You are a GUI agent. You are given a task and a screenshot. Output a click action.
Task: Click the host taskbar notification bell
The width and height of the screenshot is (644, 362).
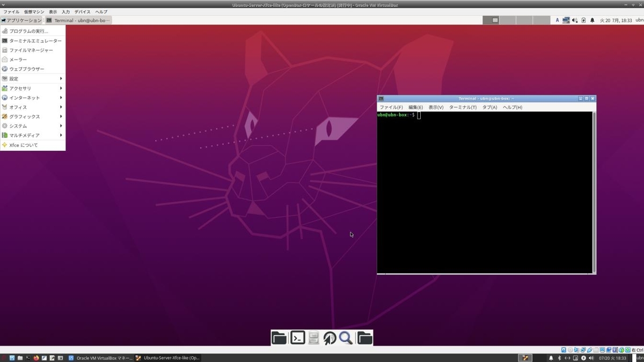551,358
